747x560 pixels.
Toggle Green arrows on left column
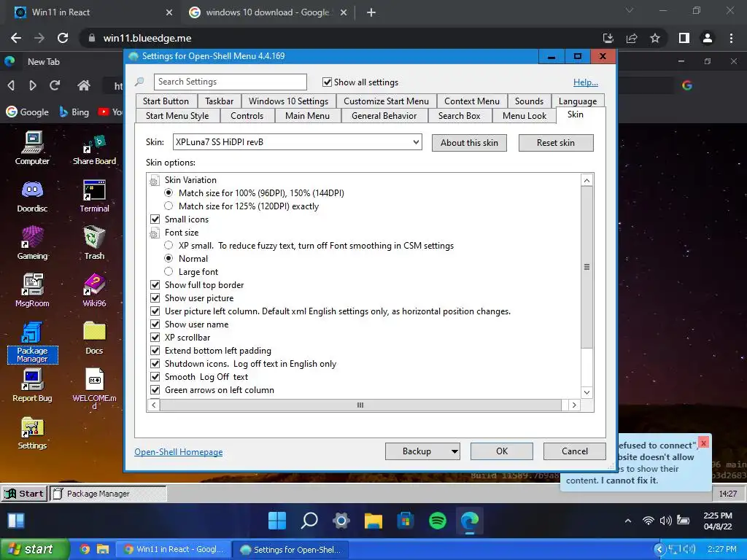click(155, 390)
